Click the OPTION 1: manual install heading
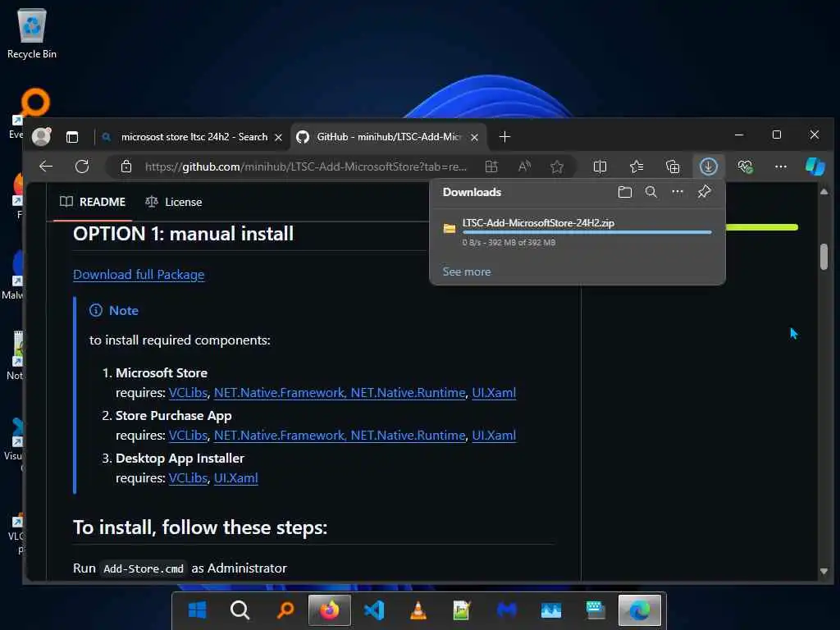 tap(183, 234)
